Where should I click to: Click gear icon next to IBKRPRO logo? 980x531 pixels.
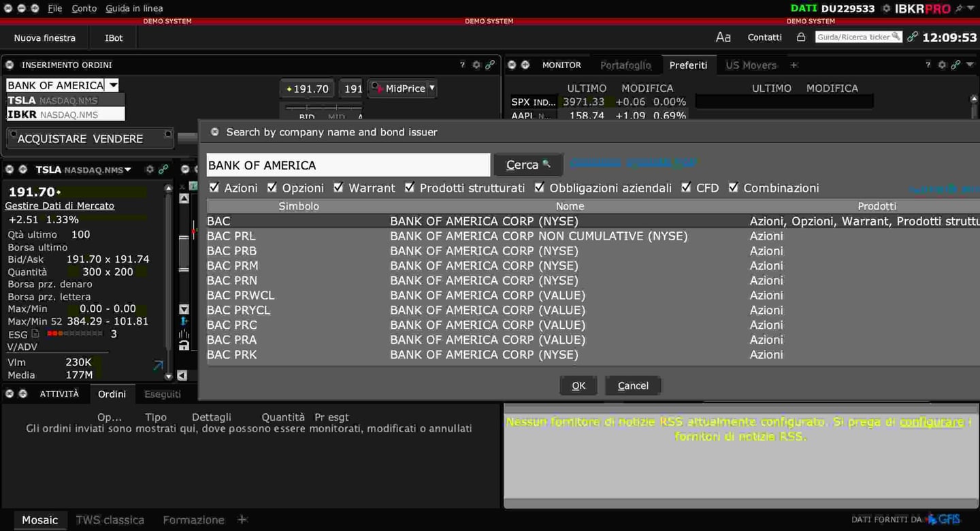pos(886,9)
